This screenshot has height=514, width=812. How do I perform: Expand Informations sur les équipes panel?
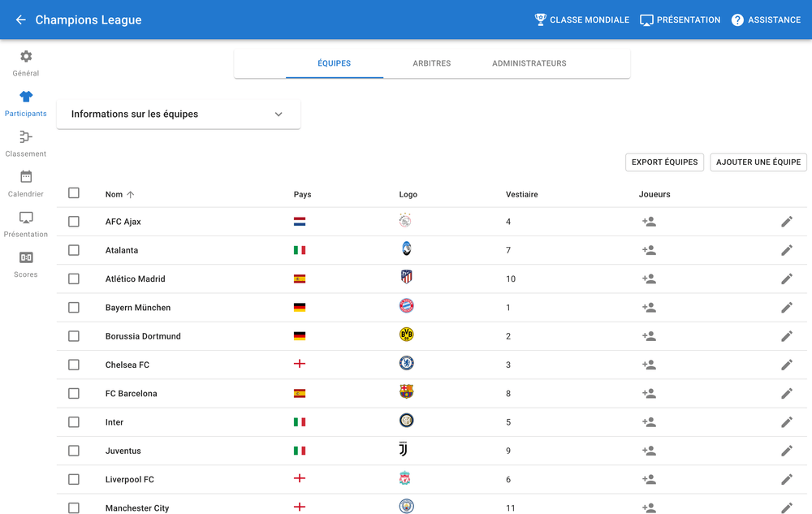tap(178, 114)
